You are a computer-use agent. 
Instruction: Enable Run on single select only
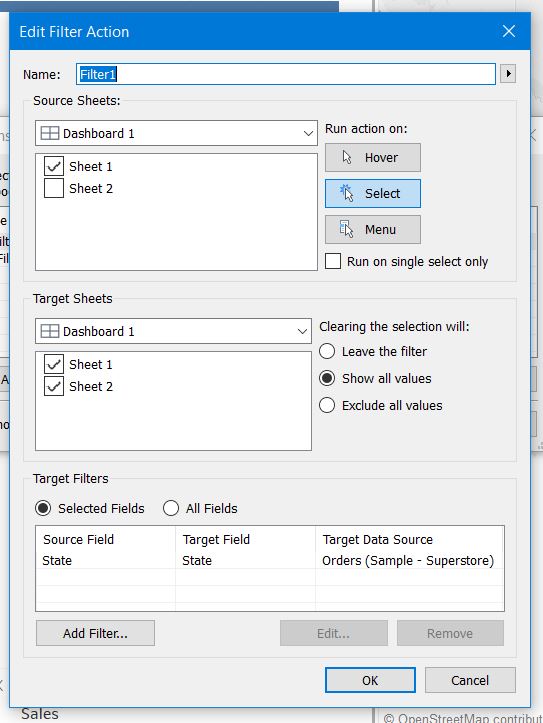click(x=333, y=261)
